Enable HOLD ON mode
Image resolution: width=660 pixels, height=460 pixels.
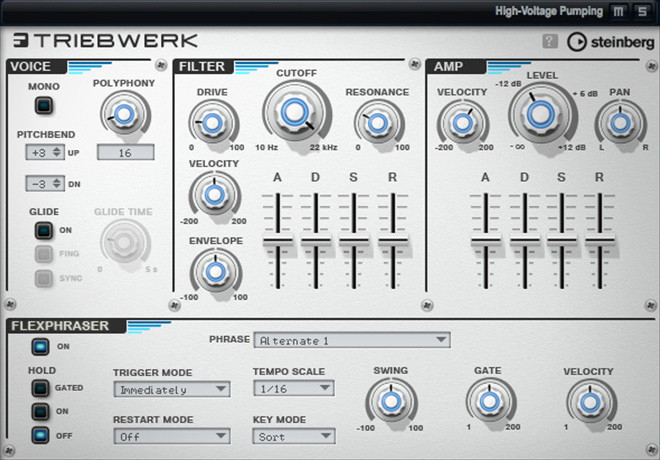pos(40,412)
